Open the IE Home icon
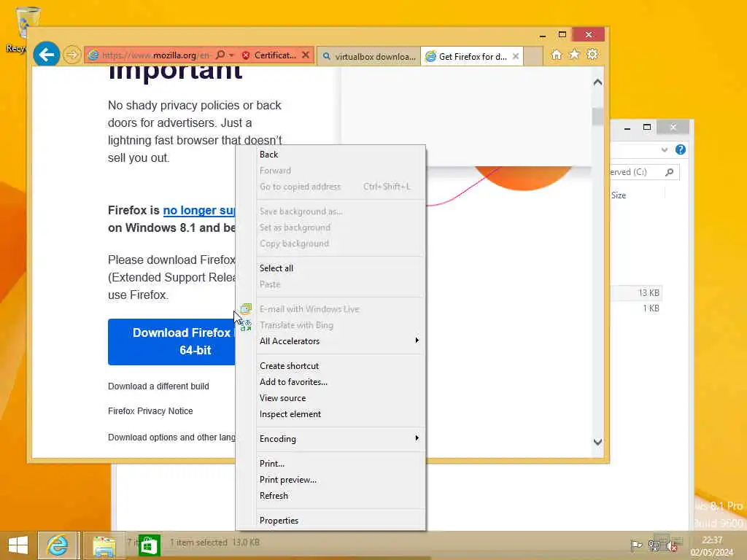The height and width of the screenshot is (560, 747). [x=557, y=55]
